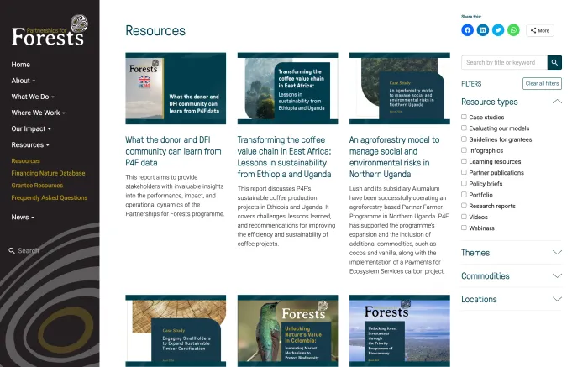Click the Resources page heading

[x=155, y=31]
